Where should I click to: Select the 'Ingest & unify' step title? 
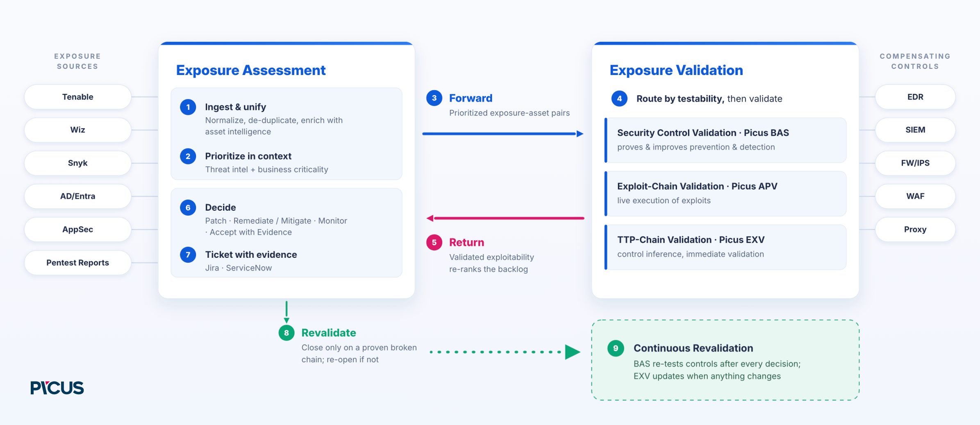236,107
